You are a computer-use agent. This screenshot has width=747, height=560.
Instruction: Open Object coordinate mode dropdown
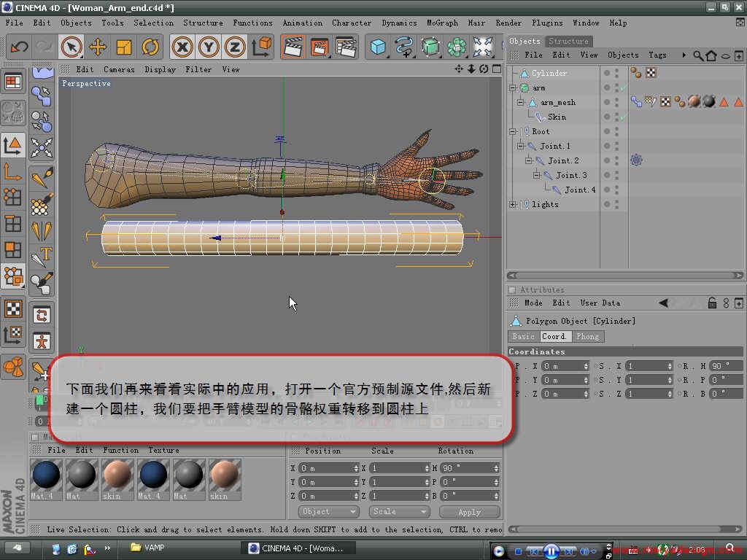click(x=329, y=511)
